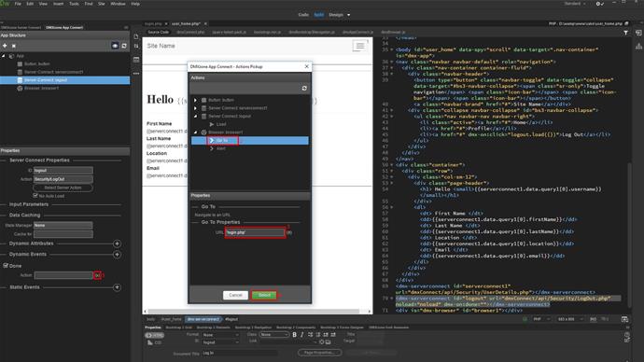Collapse Server Connect logout in Actions tree
This screenshot has width=644, height=362.
click(x=195, y=116)
